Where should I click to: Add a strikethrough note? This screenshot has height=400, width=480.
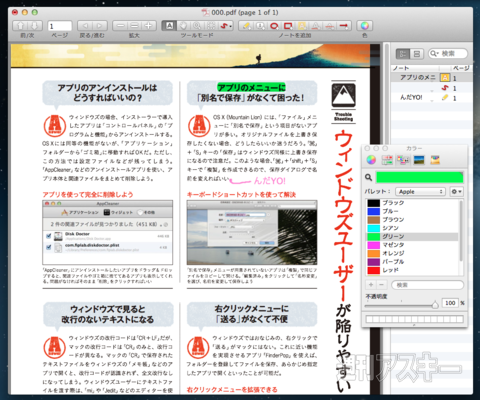[330, 26]
